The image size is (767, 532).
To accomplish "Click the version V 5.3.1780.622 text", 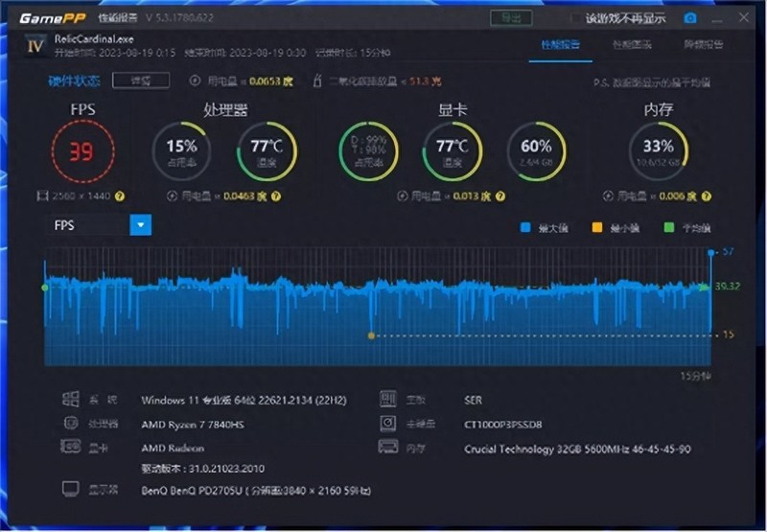I will tap(179, 18).
